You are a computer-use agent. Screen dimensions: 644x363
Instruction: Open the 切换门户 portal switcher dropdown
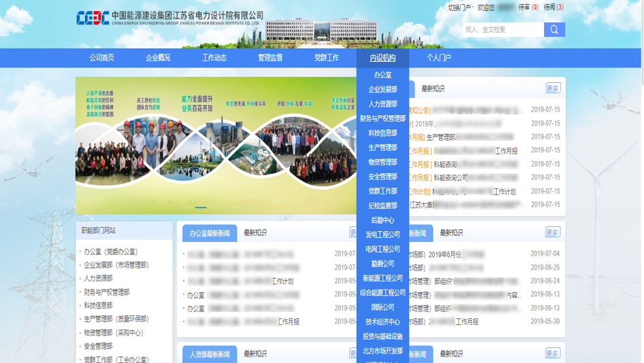coord(460,7)
